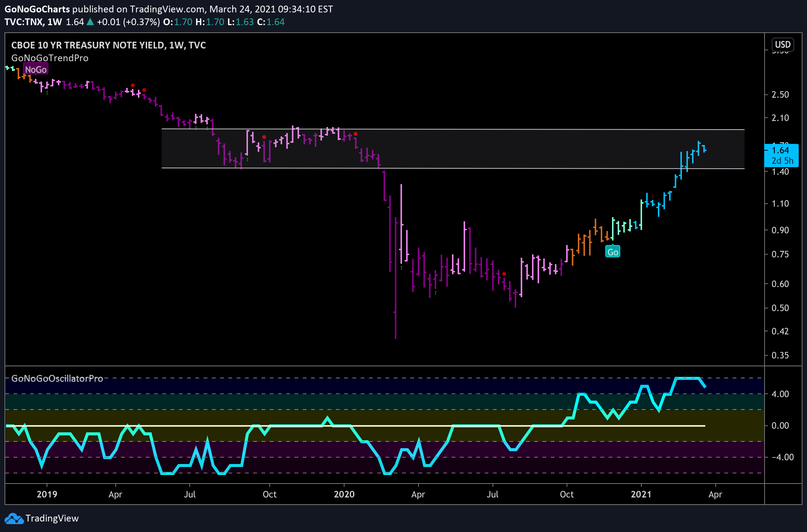
Task: Click the 1.10 price axis label
Action: point(780,204)
